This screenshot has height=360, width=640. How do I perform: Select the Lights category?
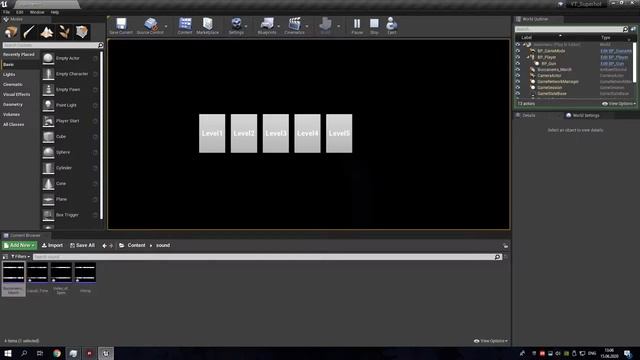9,74
